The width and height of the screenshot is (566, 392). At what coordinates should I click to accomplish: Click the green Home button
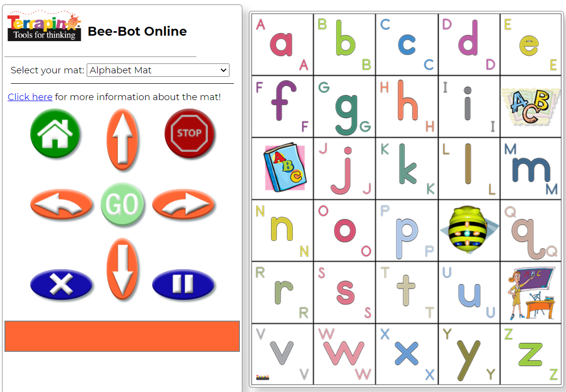coord(55,133)
